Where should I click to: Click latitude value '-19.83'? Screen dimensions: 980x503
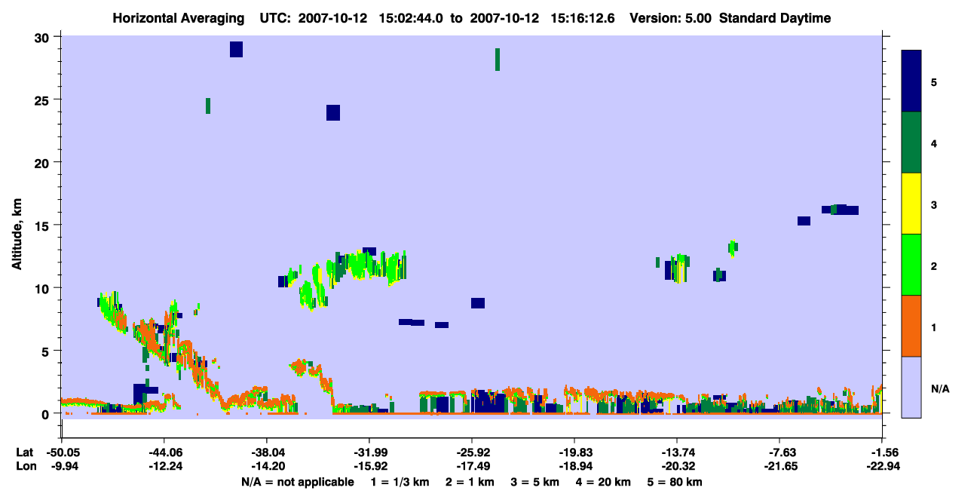tap(574, 452)
